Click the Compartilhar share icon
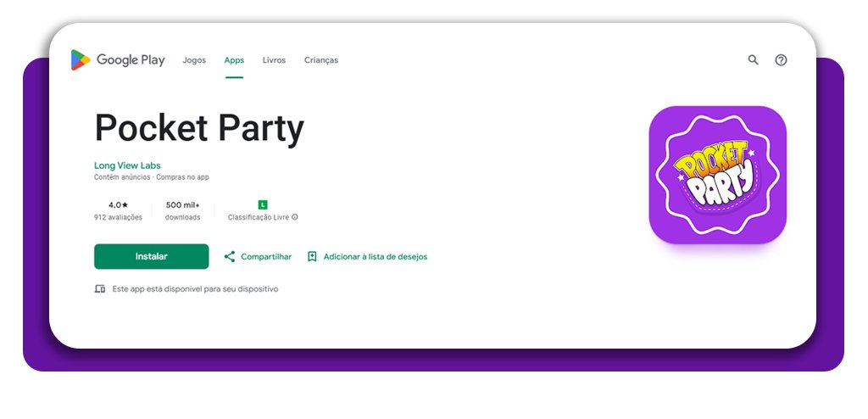This screenshot has width=868, height=419. coord(229,257)
